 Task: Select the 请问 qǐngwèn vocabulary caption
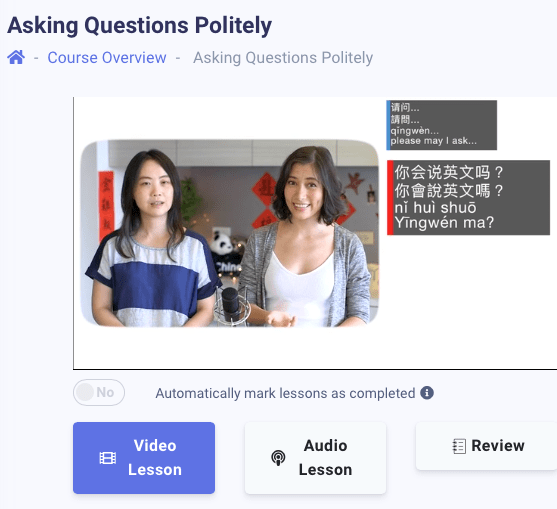[442, 125]
